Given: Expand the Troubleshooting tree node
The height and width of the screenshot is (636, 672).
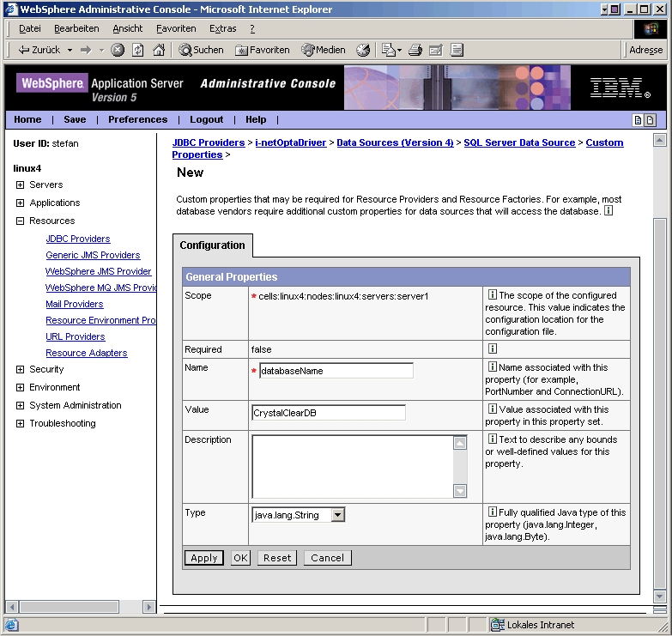Looking at the screenshot, I should (20, 423).
